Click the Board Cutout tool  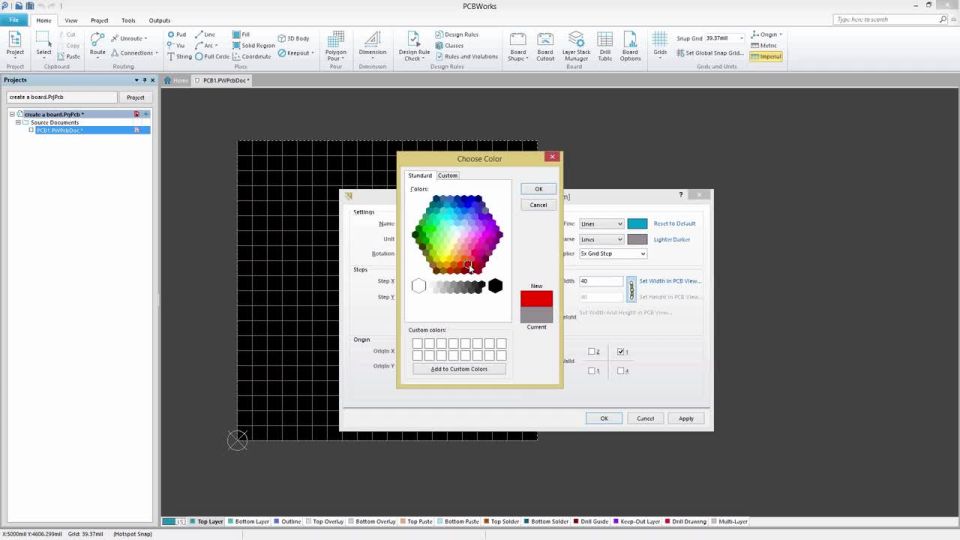tap(545, 47)
